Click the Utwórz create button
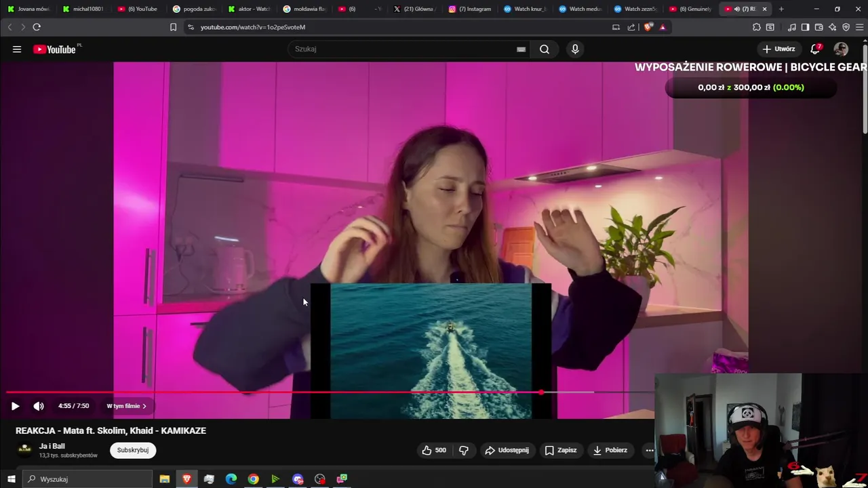The width and height of the screenshot is (868, 488). 778,49
